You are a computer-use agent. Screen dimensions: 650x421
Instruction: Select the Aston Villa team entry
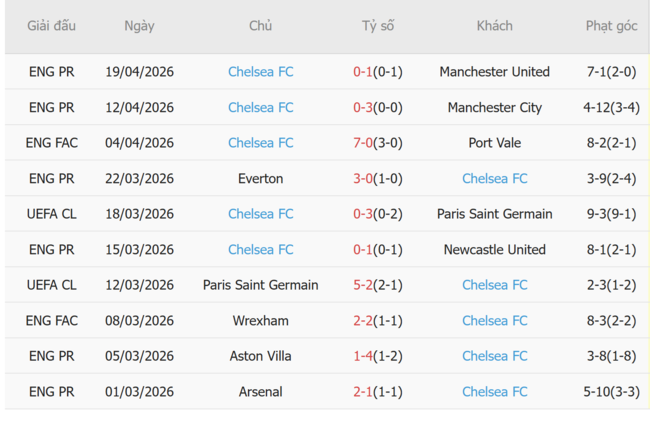pos(260,356)
